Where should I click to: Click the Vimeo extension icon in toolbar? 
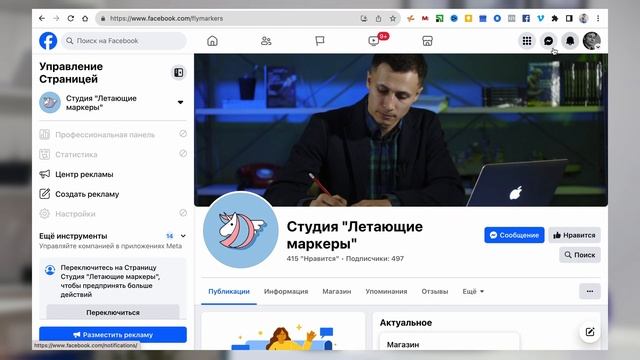(540, 18)
